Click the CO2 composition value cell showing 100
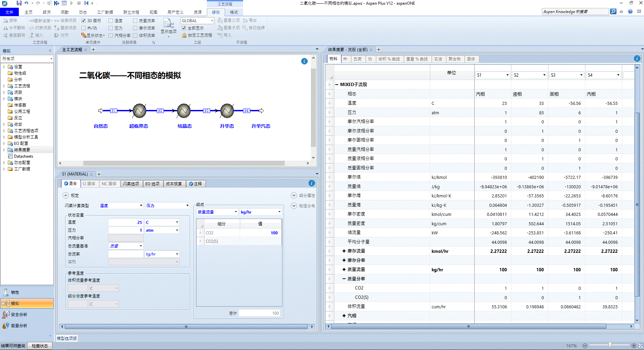The image size is (644, 350). pyautogui.click(x=261, y=233)
